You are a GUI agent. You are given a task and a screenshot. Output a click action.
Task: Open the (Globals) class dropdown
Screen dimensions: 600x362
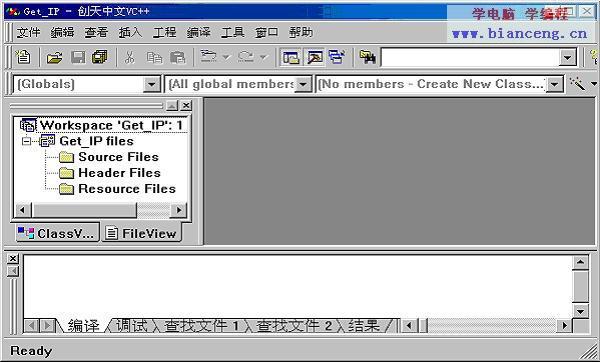point(152,84)
